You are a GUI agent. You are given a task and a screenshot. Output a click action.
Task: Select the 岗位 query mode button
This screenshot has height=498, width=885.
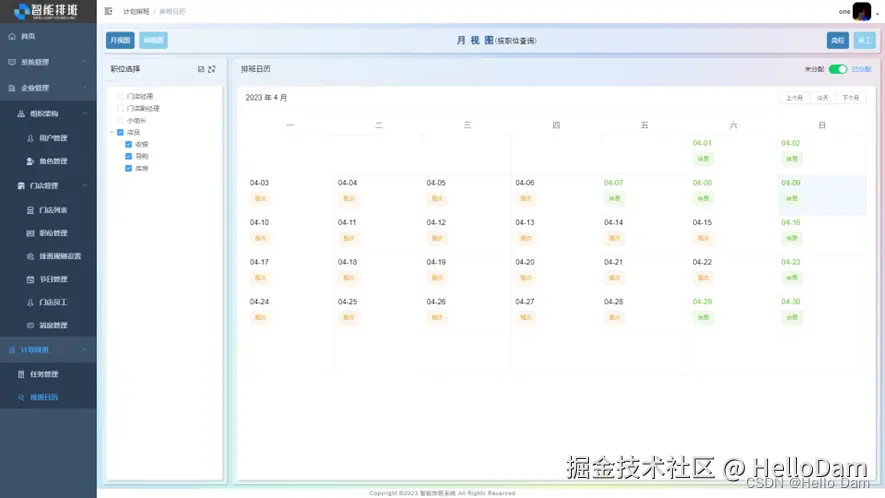[x=838, y=40]
